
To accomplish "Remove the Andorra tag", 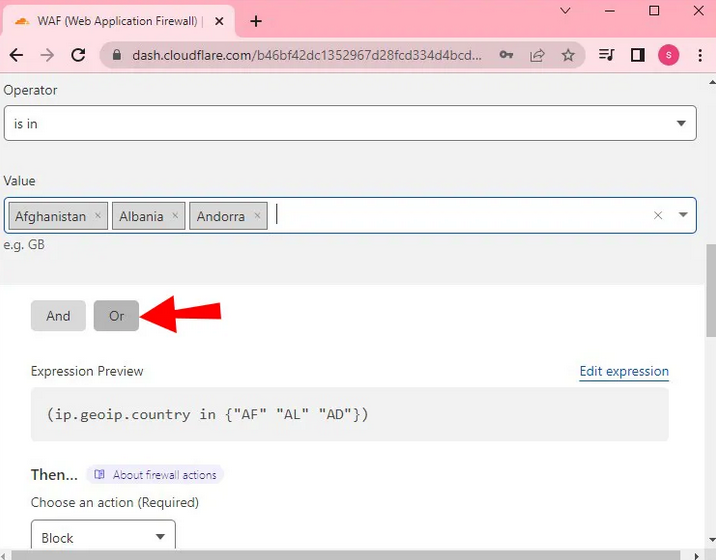I will tap(257, 216).
